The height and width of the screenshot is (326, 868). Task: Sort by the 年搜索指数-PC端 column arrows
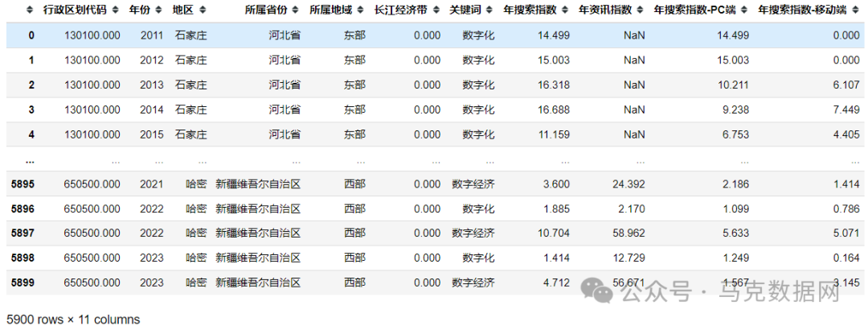tap(744, 10)
